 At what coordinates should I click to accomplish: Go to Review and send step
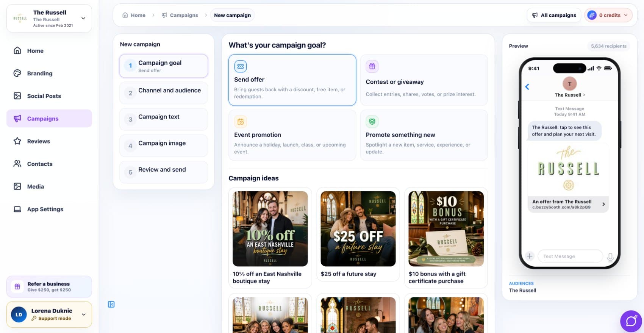(164, 172)
